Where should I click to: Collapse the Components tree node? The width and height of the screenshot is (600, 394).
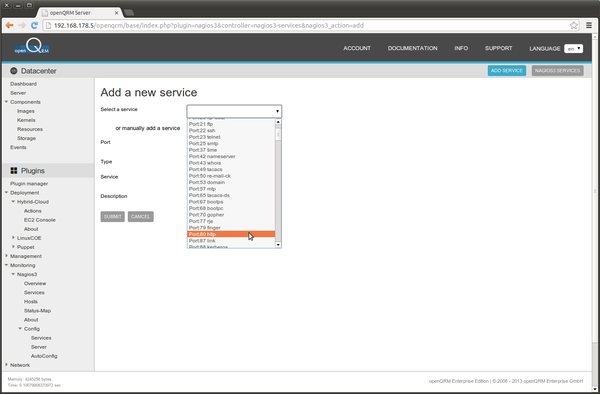click(x=7, y=102)
